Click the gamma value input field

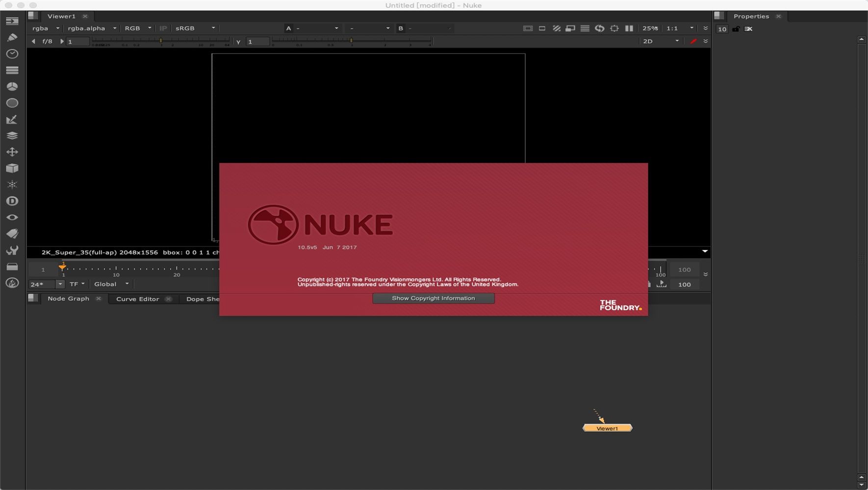(x=257, y=42)
